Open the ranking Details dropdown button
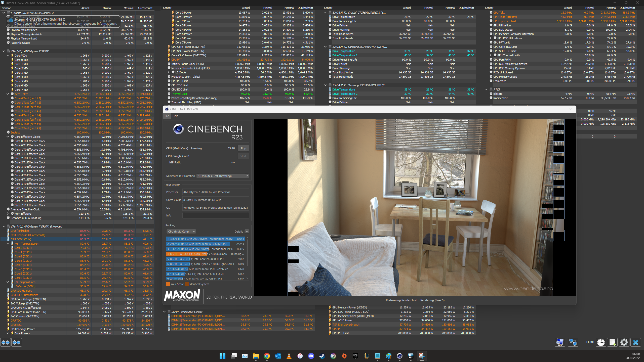This screenshot has width=644, height=362. [247, 232]
